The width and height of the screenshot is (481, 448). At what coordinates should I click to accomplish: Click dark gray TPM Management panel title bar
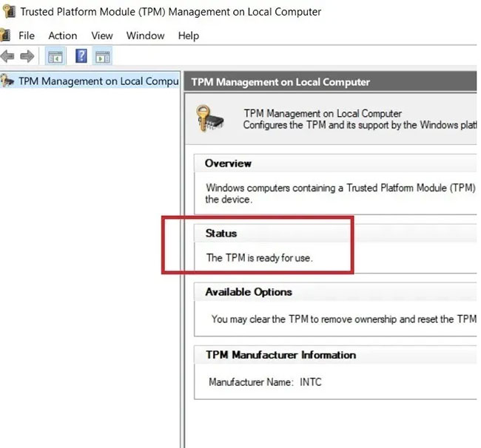tap(330, 82)
